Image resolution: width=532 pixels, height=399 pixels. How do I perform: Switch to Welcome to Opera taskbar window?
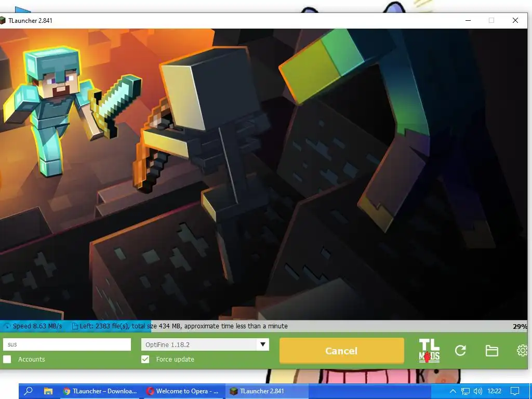[183, 391]
